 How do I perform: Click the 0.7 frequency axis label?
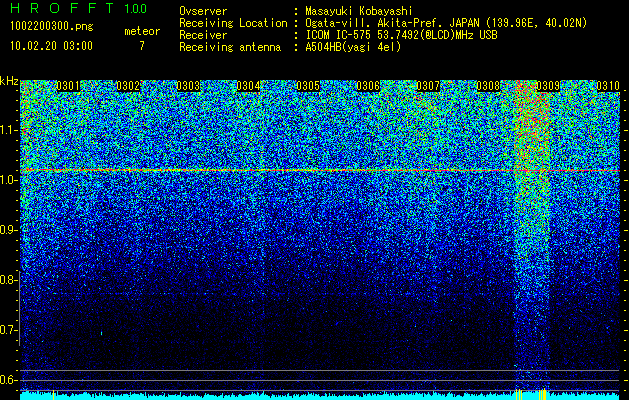click(x=9, y=330)
